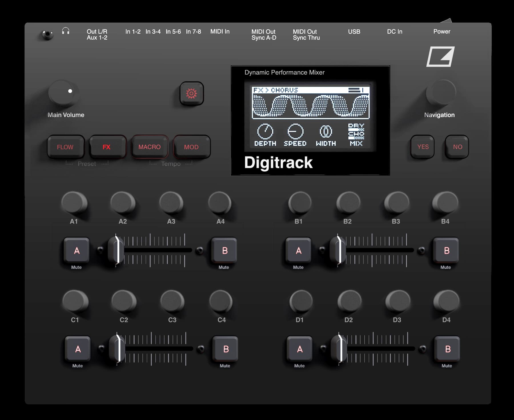Click the Out L/R Aux 1-2 label

97,35
